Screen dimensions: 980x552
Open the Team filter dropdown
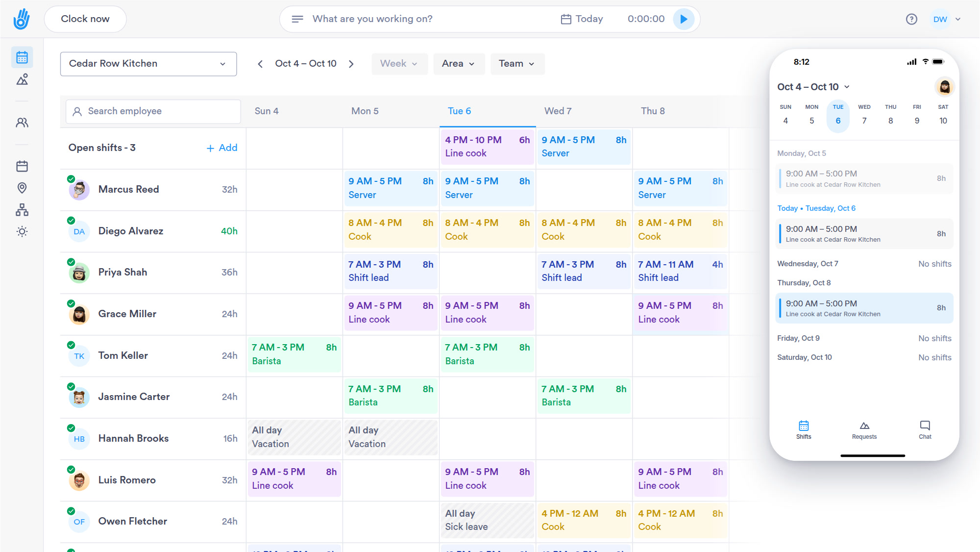[x=517, y=64]
